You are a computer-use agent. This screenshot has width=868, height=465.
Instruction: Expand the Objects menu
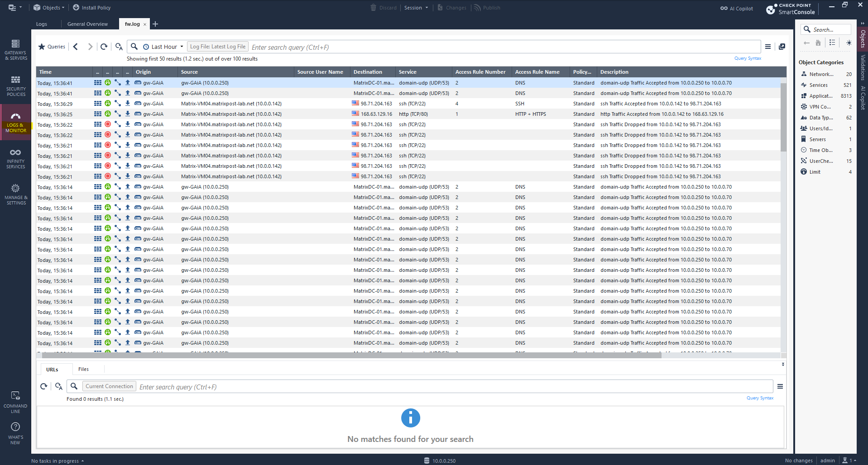coord(49,8)
